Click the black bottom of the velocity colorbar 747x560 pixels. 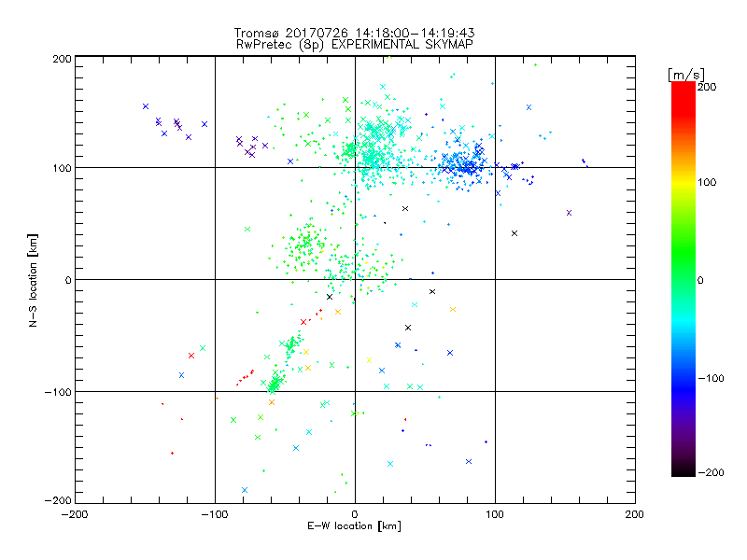click(684, 469)
